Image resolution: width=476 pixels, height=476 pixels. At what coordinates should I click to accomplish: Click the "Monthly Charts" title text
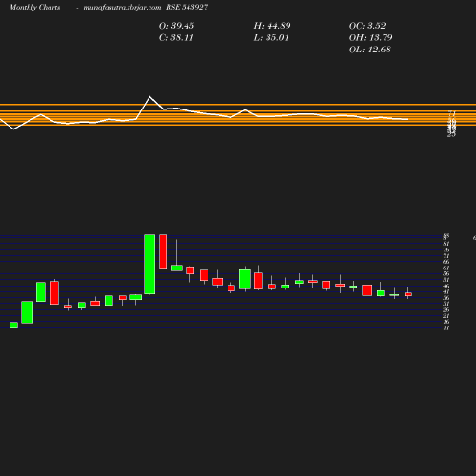click(x=35, y=8)
